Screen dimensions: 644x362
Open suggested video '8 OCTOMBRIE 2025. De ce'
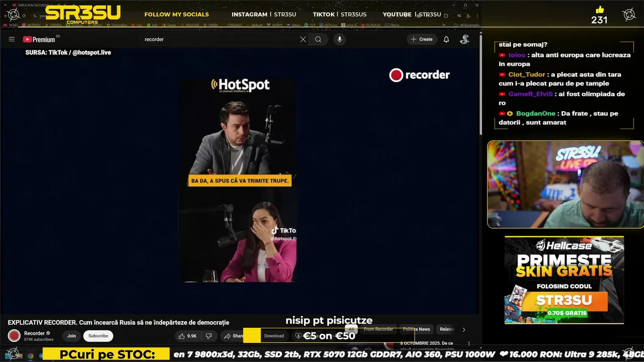click(x=427, y=343)
